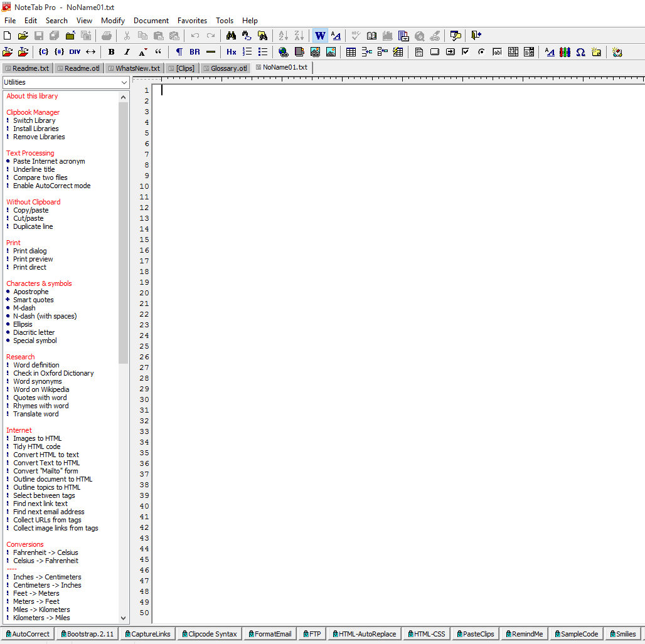Click the insert radio button form icon
Image resolution: width=645 pixels, height=644 pixels.
[x=481, y=52]
